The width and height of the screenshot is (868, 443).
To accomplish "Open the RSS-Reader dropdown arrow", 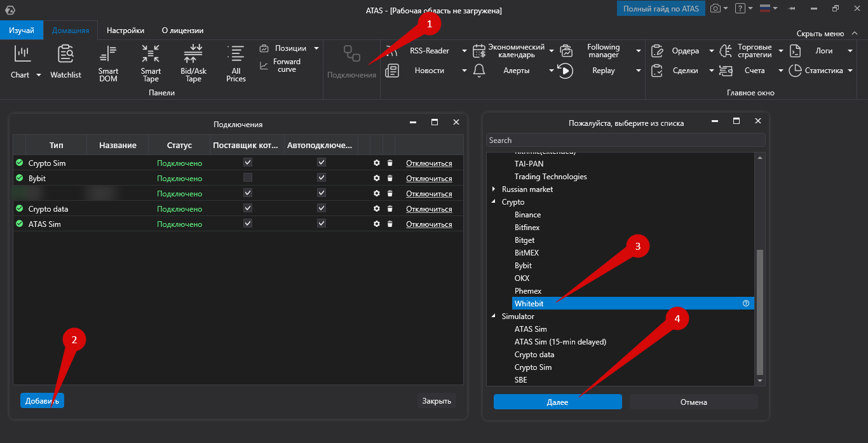I will [x=465, y=51].
